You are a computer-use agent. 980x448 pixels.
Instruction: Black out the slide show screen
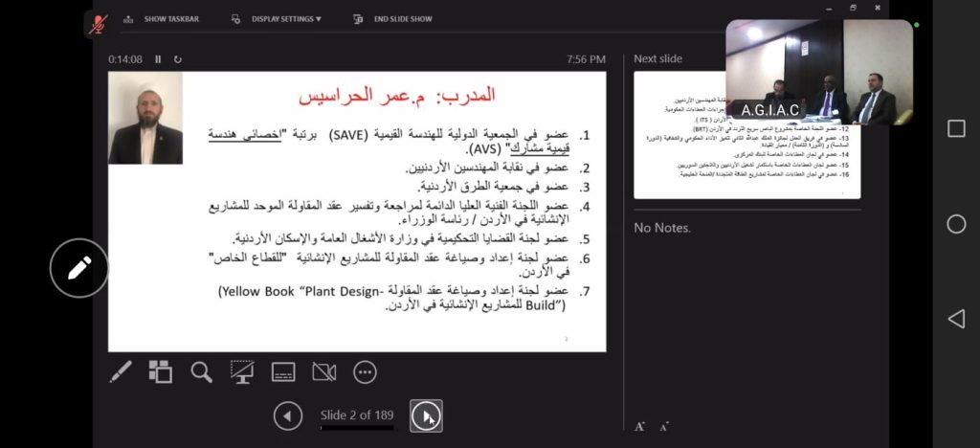[242, 372]
